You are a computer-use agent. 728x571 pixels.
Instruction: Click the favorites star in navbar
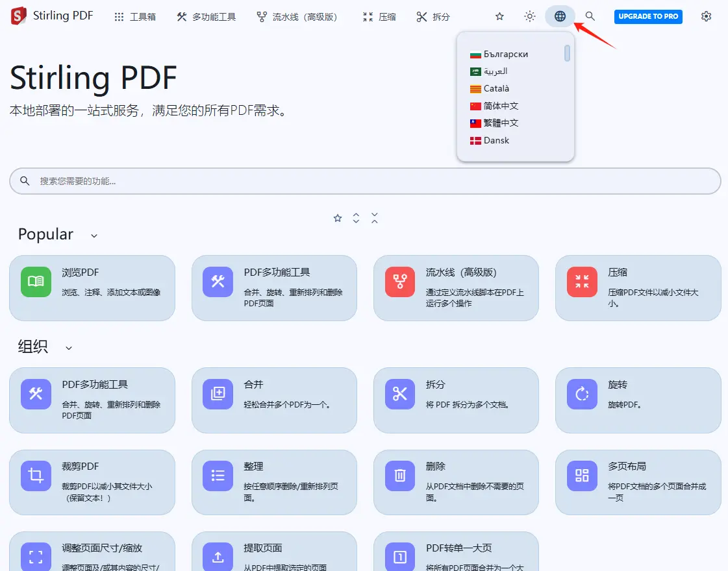(x=499, y=16)
